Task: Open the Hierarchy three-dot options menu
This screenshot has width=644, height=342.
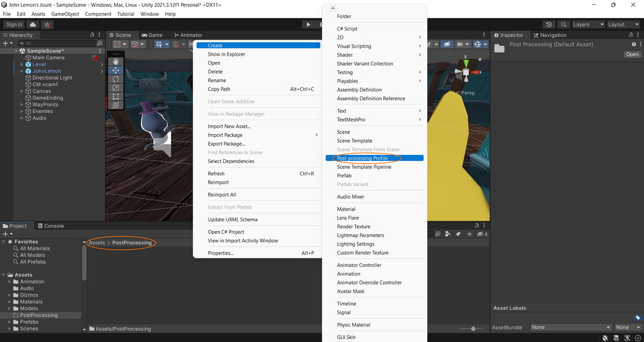Action: coord(100,35)
